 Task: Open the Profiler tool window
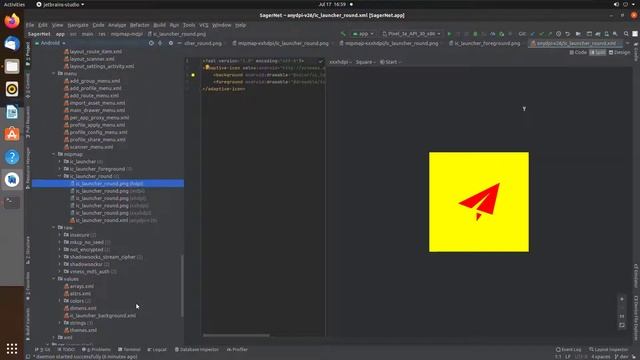point(237,349)
